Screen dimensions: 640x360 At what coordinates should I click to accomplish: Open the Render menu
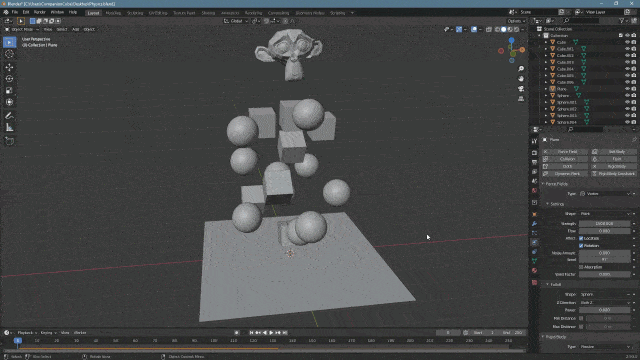tap(40, 12)
